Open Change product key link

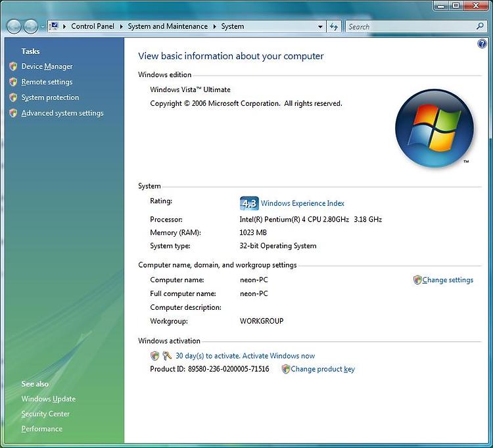[x=323, y=369]
